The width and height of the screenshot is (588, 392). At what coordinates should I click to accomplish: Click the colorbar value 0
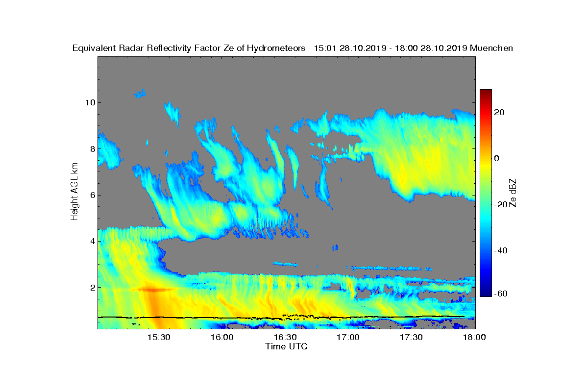[496, 158]
